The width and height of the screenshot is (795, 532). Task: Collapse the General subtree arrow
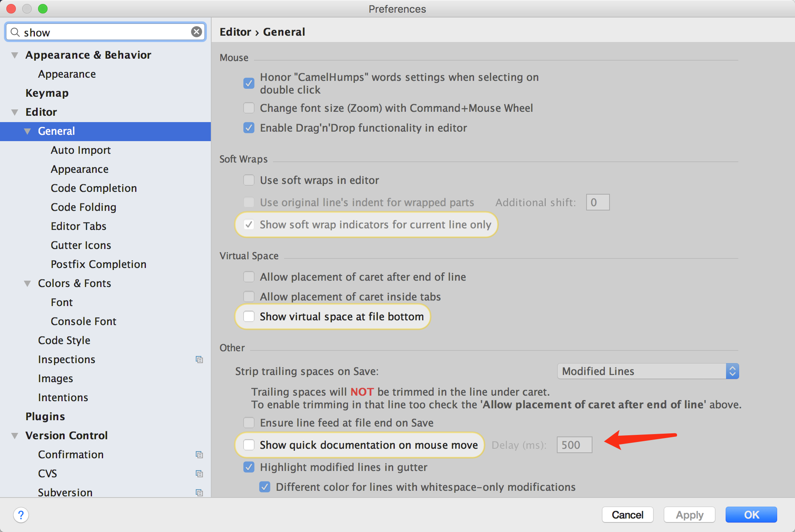[x=27, y=131]
